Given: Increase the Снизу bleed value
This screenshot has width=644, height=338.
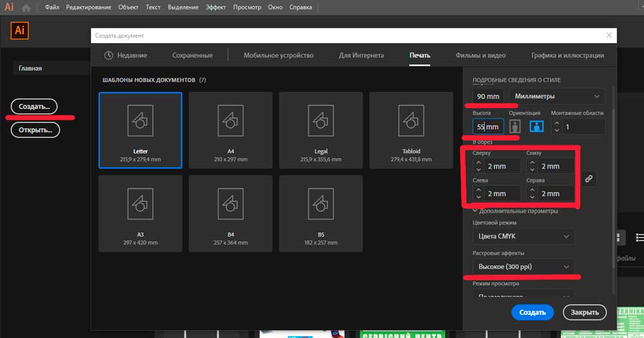Looking at the screenshot, I should pyautogui.click(x=533, y=163).
